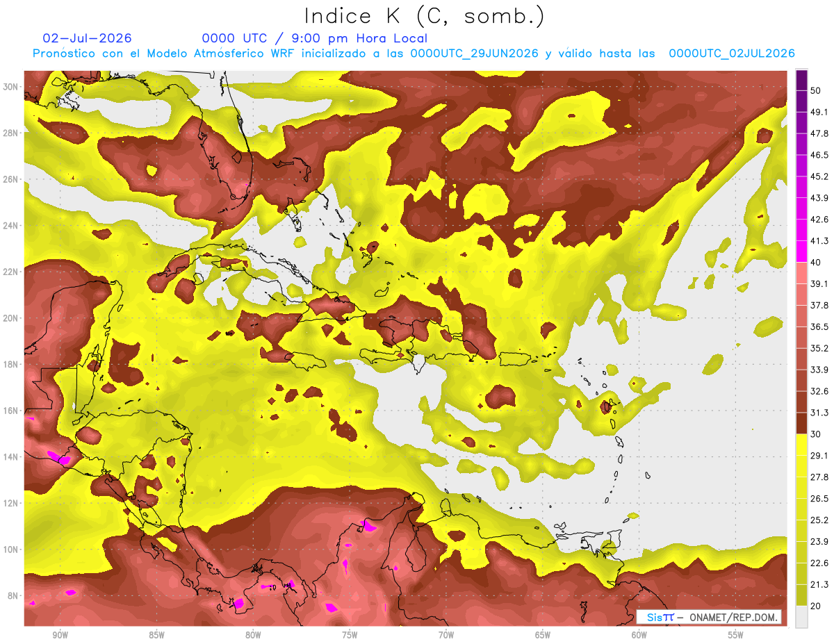Click the dark purple legend swatch above 50
834x644 pixels.
[x=801, y=81]
